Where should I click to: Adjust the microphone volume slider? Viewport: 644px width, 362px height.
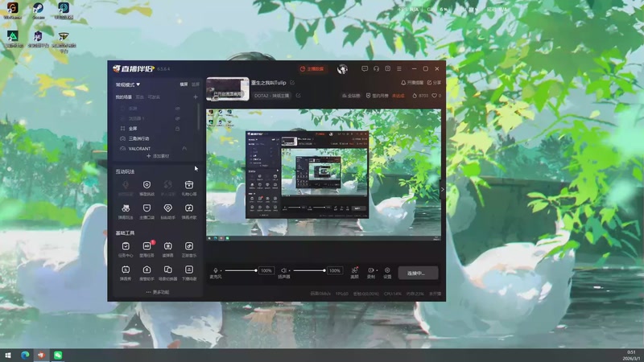241,270
